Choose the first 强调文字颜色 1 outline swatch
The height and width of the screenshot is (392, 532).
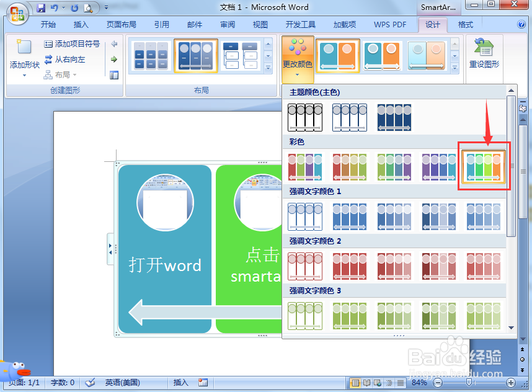coord(305,216)
